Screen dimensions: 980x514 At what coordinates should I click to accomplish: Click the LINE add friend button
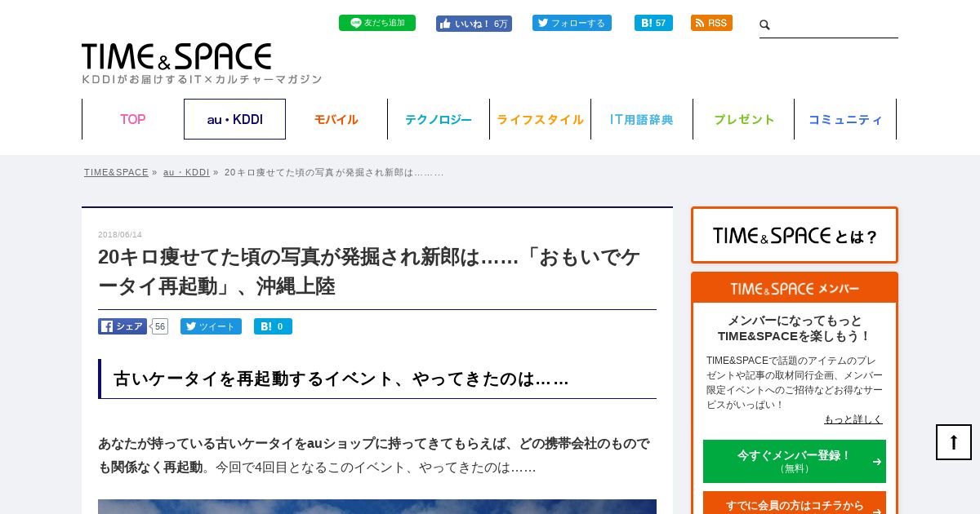click(x=377, y=23)
